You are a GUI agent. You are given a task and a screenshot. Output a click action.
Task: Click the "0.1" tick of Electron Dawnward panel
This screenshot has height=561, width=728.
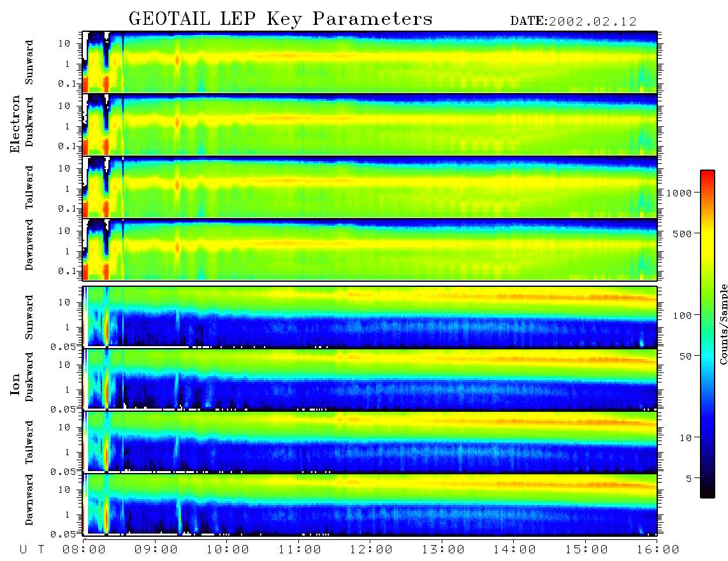tap(68, 271)
